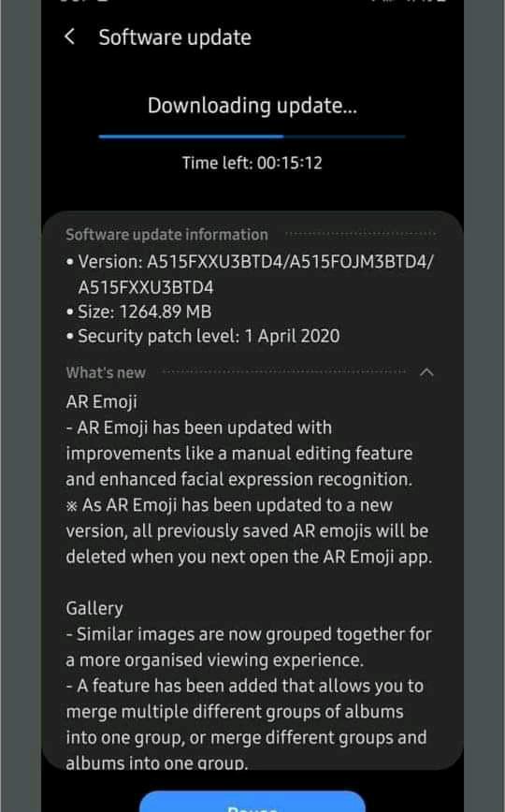This screenshot has width=505, height=812.
Task: Tap the blue Pause button
Action: click(252, 802)
